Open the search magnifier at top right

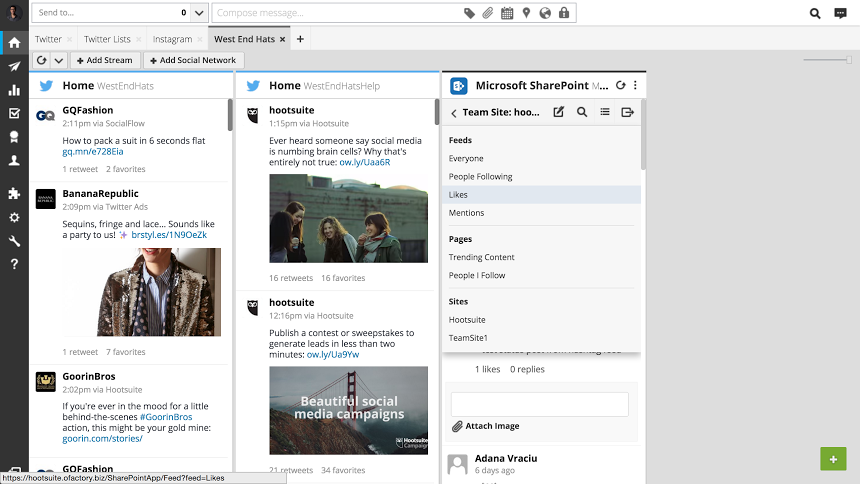pyautogui.click(x=815, y=13)
